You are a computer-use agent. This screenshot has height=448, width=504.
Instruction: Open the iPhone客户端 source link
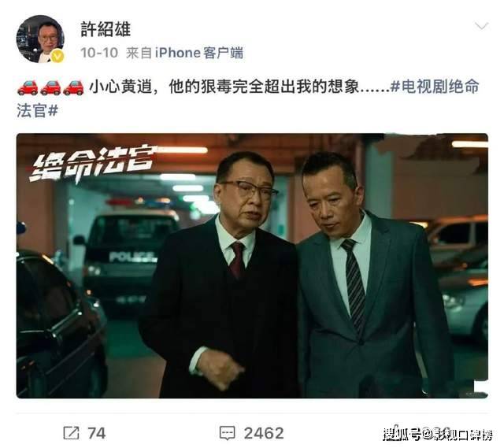point(199,53)
